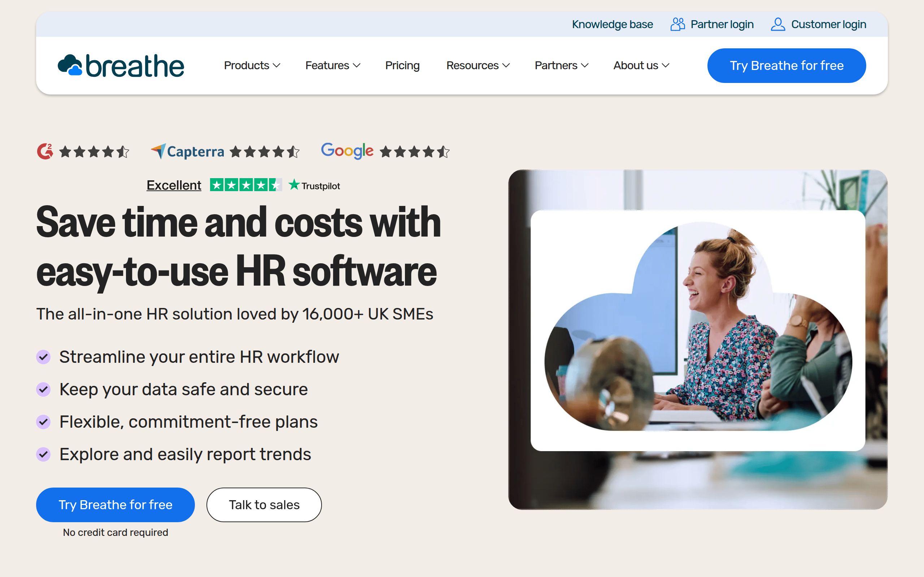Viewport: 924px width, 577px height.
Task: Expand the Resources dropdown
Action: 478,65
